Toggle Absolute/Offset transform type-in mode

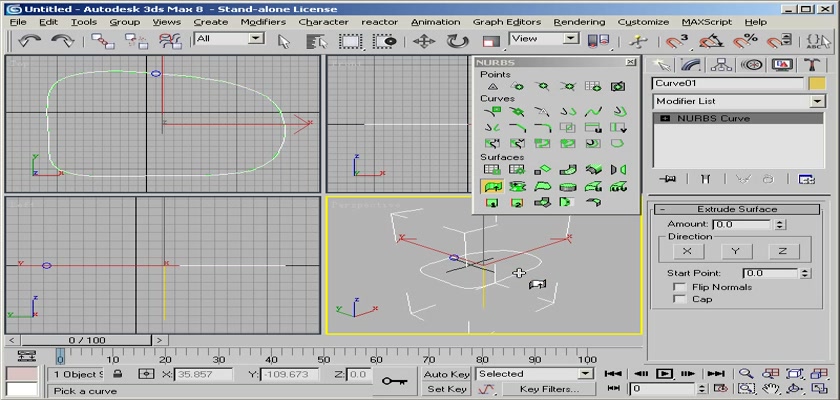coord(146,374)
